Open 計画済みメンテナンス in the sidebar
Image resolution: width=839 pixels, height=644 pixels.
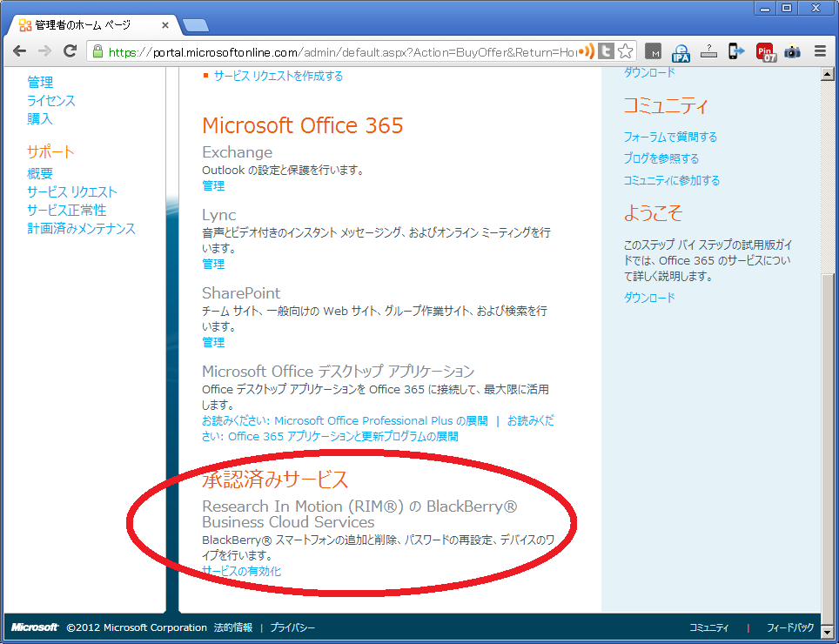tap(81, 228)
